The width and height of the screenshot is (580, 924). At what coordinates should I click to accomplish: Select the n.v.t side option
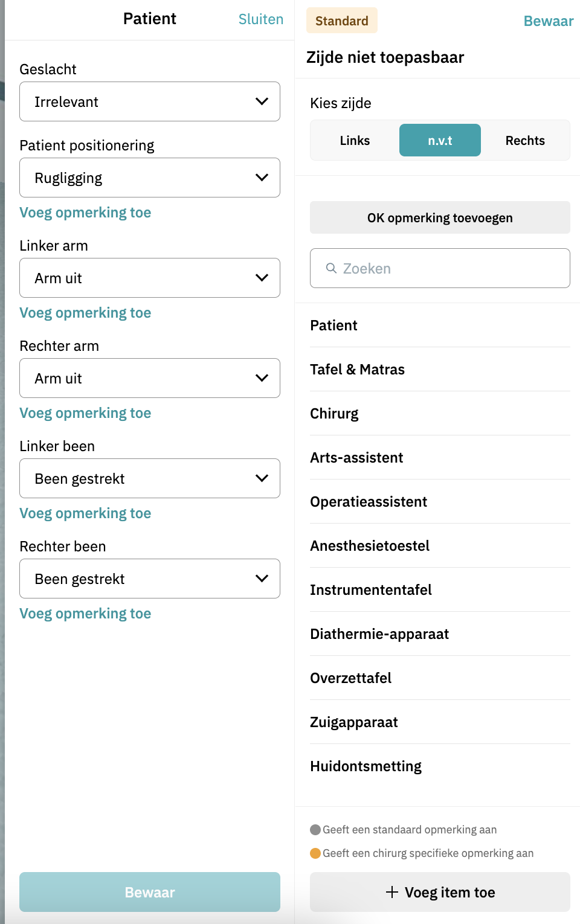[440, 141]
